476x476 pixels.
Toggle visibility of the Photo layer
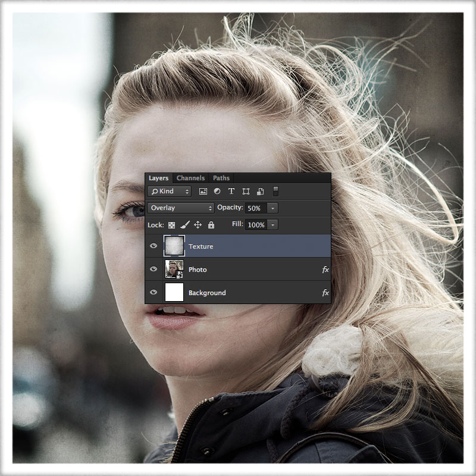(x=154, y=269)
